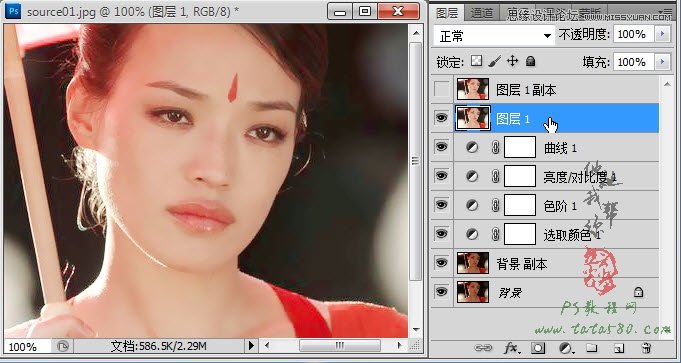Add a layer mask with the mask icon
Screen dimensions: 681x363
tap(539, 348)
